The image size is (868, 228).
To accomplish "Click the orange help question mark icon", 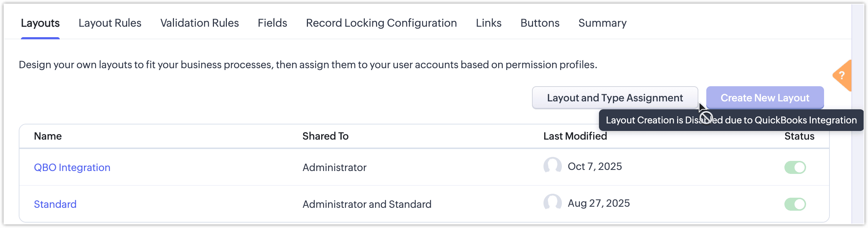I will [x=842, y=75].
